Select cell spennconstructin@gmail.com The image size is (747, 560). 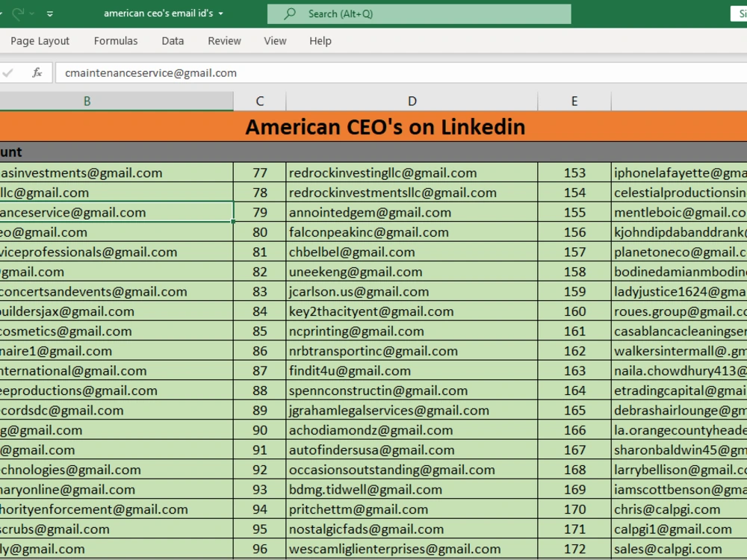412,391
